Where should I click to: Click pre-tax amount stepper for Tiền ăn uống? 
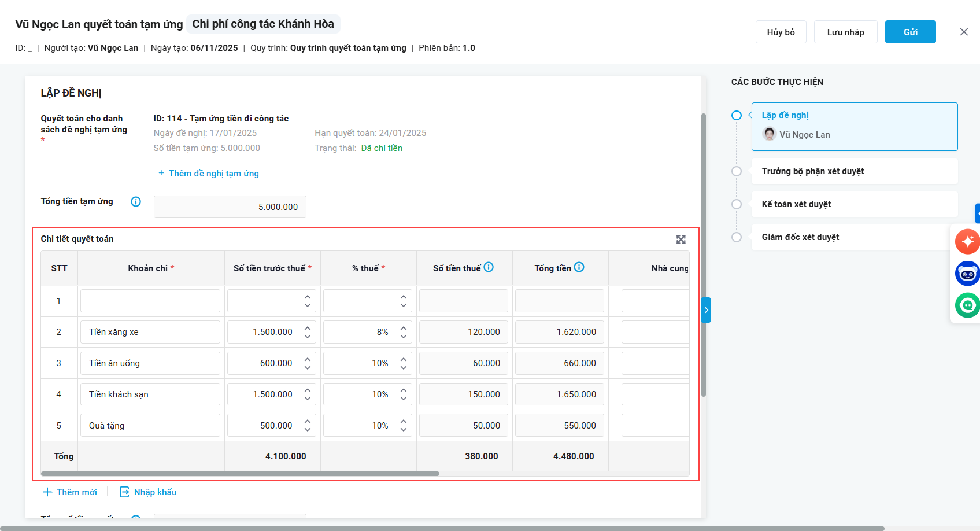click(x=308, y=363)
